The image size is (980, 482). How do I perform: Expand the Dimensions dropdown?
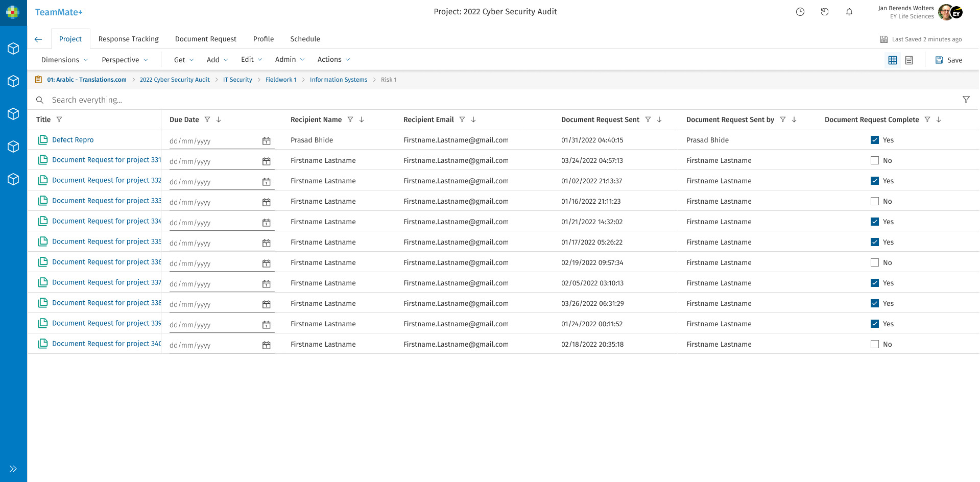tap(64, 60)
